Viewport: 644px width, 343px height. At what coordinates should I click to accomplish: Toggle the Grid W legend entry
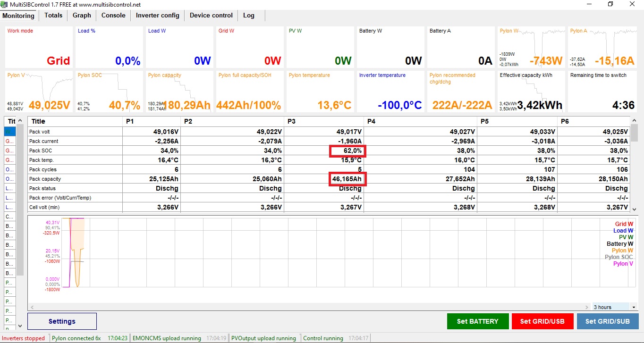624,224
